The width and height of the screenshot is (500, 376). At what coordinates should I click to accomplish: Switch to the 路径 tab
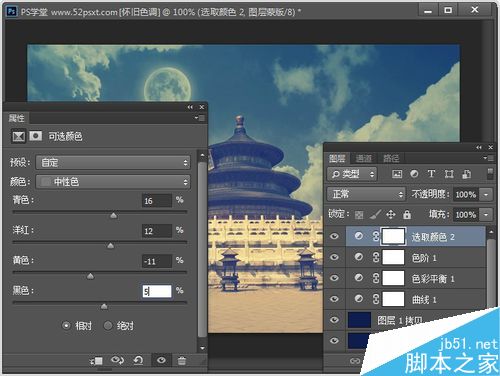pos(390,158)
